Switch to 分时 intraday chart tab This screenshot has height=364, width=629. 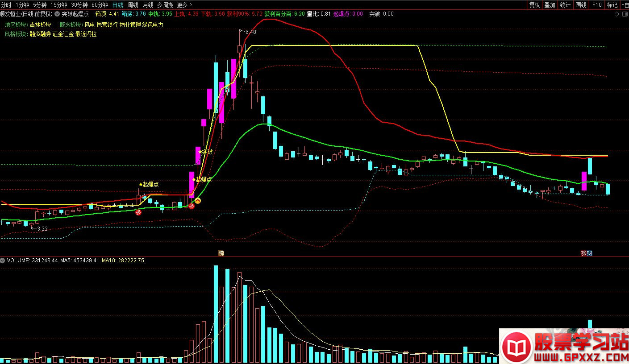point(6,5)
